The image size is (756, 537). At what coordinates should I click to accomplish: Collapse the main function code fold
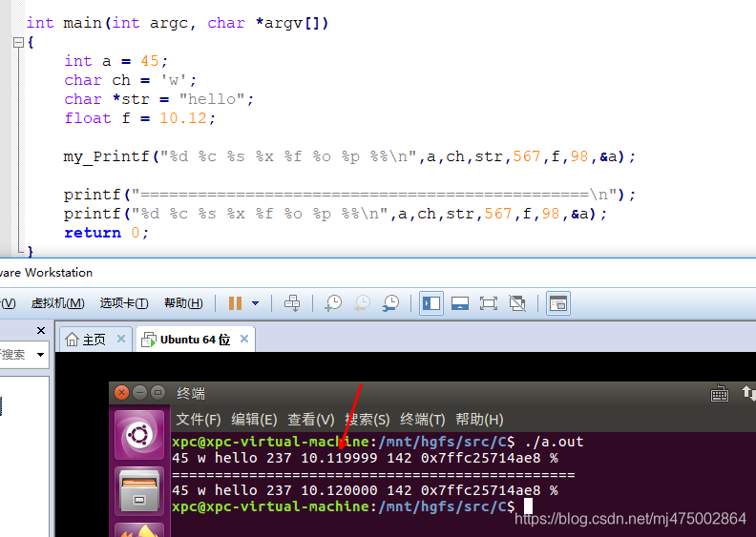18,42
